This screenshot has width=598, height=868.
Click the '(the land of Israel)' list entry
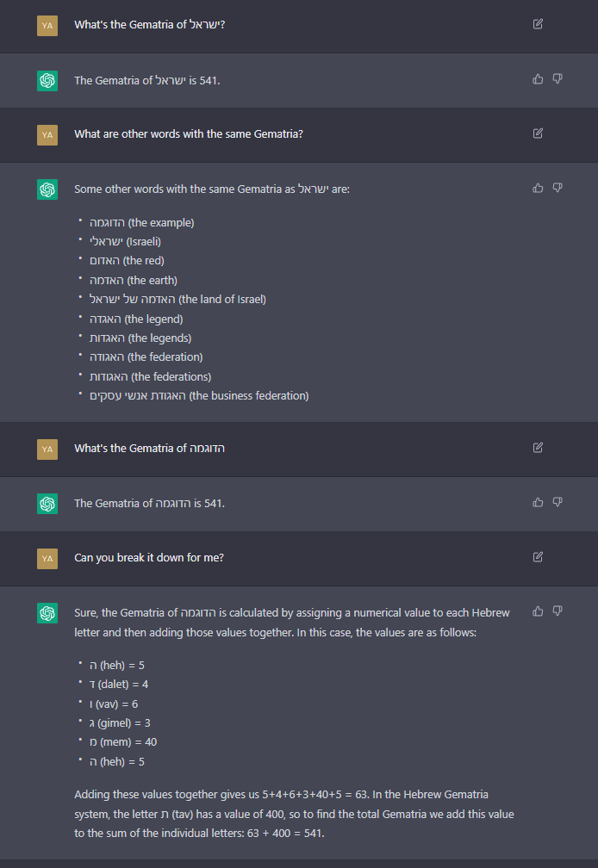(178, 300)
